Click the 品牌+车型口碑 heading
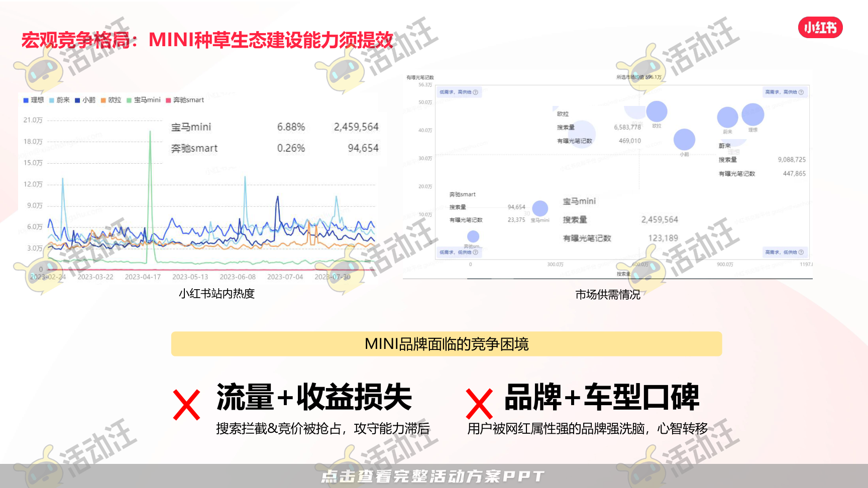The height and width of the screenshot is (488, 868). pos(602,397)
